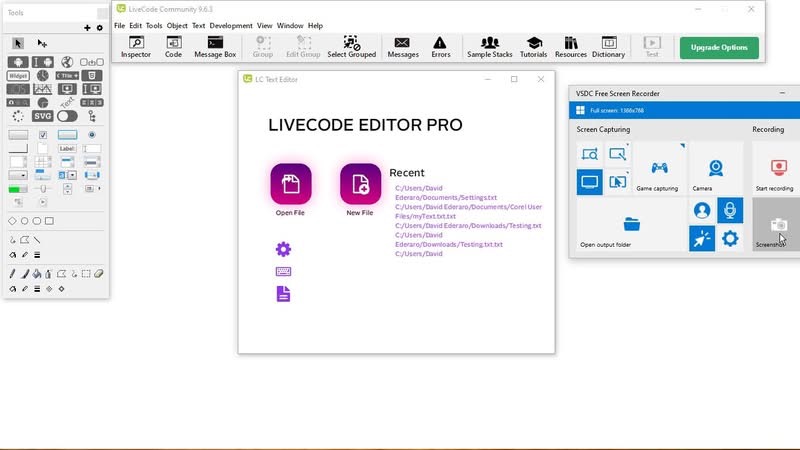Image resolution: width=800 pixels, height=450 pixels.
Task: Click the Upgrade Options button
Action: coord(719,47)
